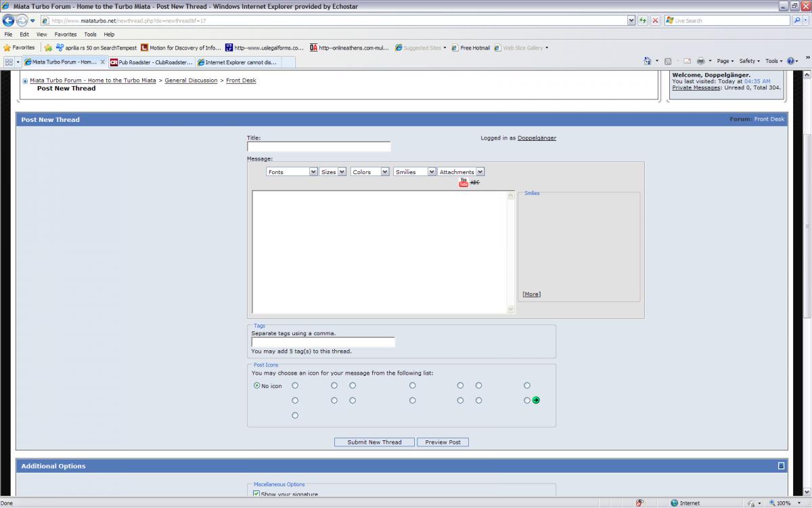
Task: Click the Read Mail envelope icon
Action: [x=687, y=61]
